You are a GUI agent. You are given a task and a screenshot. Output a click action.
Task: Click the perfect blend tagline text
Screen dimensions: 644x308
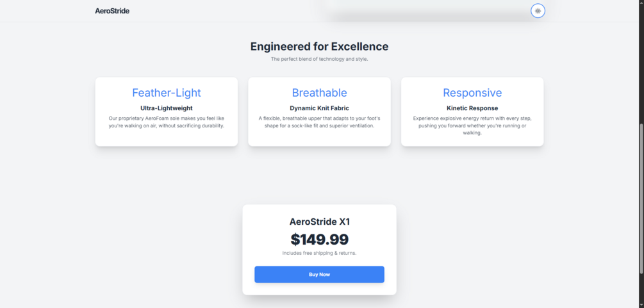coord(319,59)
